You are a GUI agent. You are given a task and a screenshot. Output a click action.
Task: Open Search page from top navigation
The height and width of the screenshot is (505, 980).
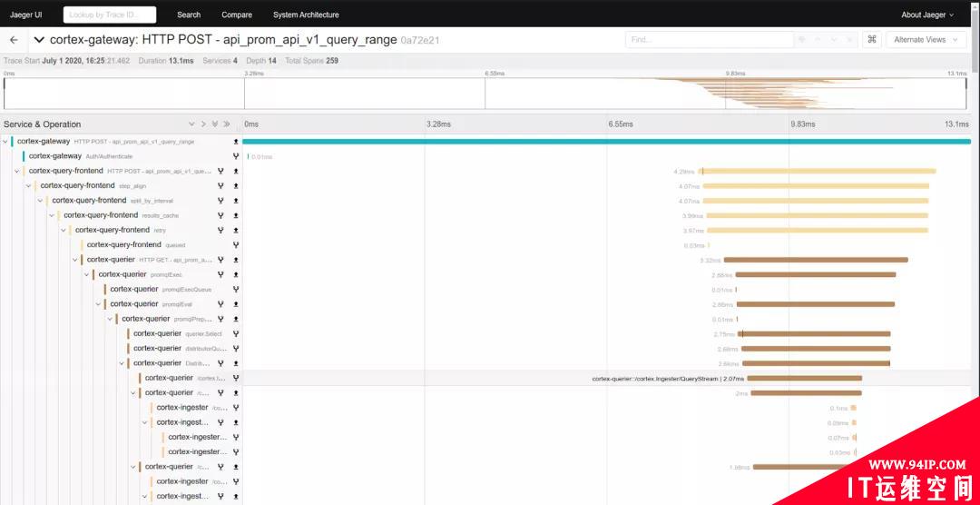189,15
